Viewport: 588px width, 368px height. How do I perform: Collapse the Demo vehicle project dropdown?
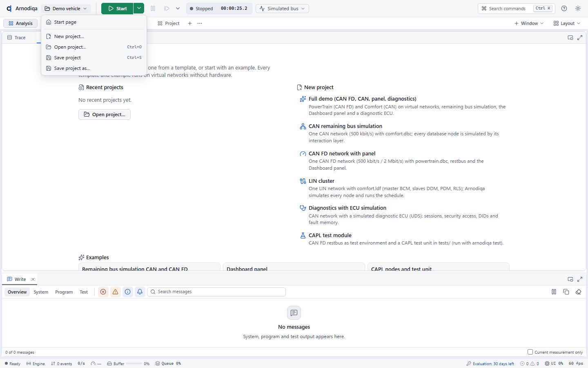[x=66, y=9]
